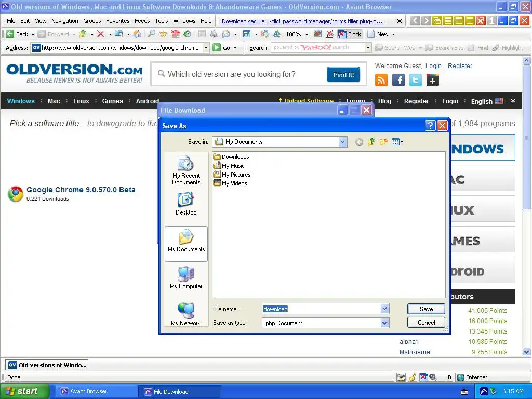This screenshot has width=532, height=399.
Task: Open the Downloads folder in list
Action: (x=231, y=157)
